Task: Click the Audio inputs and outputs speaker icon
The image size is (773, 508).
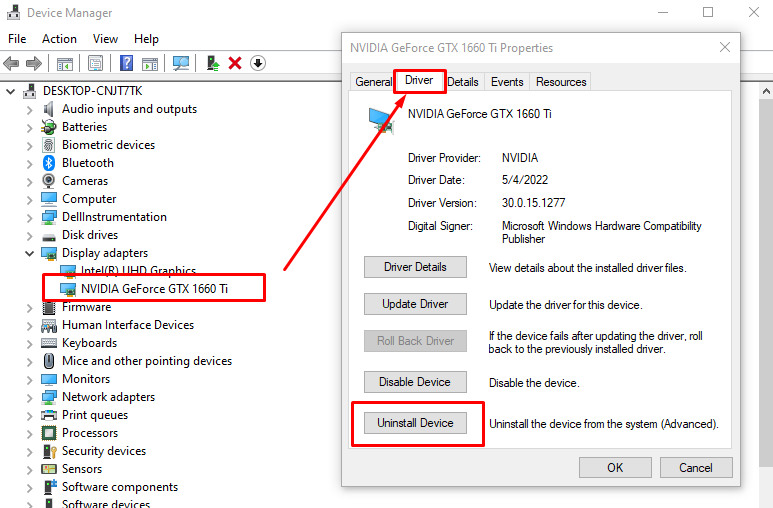Action: 48,109
